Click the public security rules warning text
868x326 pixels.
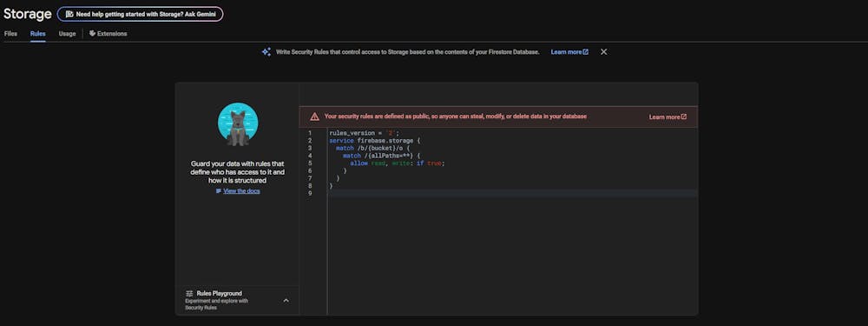[456, 116]
